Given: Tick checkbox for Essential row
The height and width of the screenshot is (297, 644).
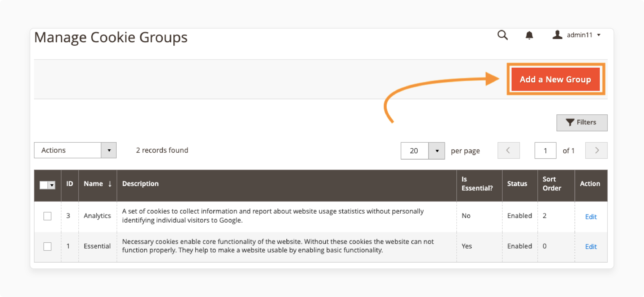Looking at the screenshot, I should pos(47,246).
